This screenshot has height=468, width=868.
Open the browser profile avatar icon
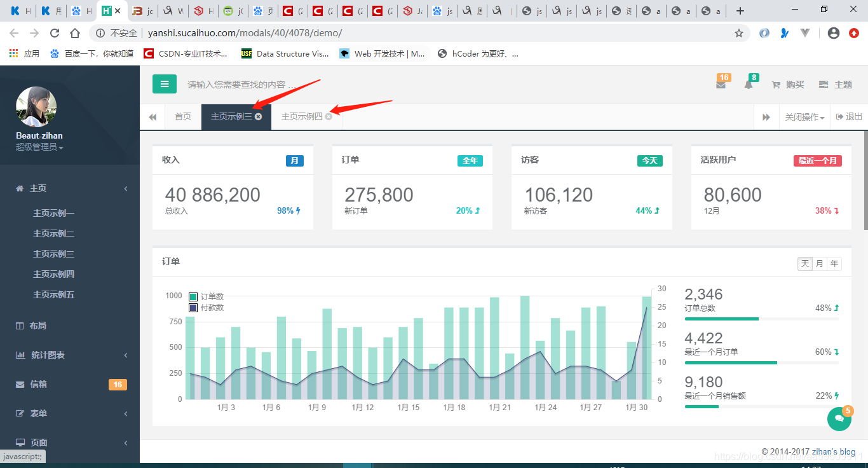834,33
